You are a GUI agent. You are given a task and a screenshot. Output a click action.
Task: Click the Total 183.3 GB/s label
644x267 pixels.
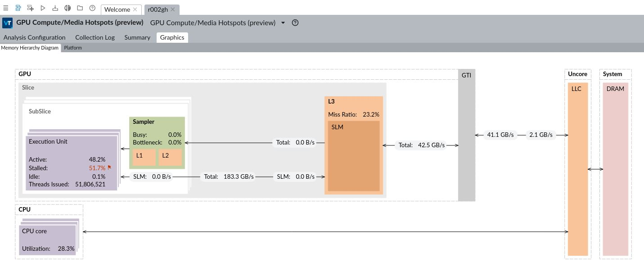coord(229,176)
